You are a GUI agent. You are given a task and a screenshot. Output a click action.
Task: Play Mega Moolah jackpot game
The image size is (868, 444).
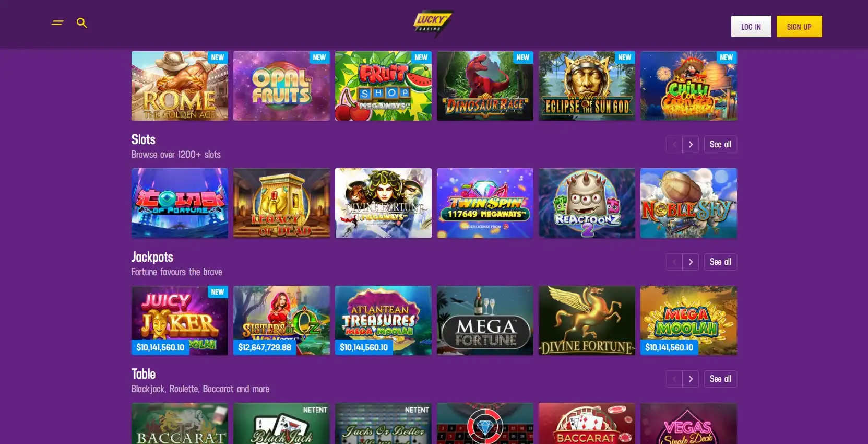coord(688,321)
